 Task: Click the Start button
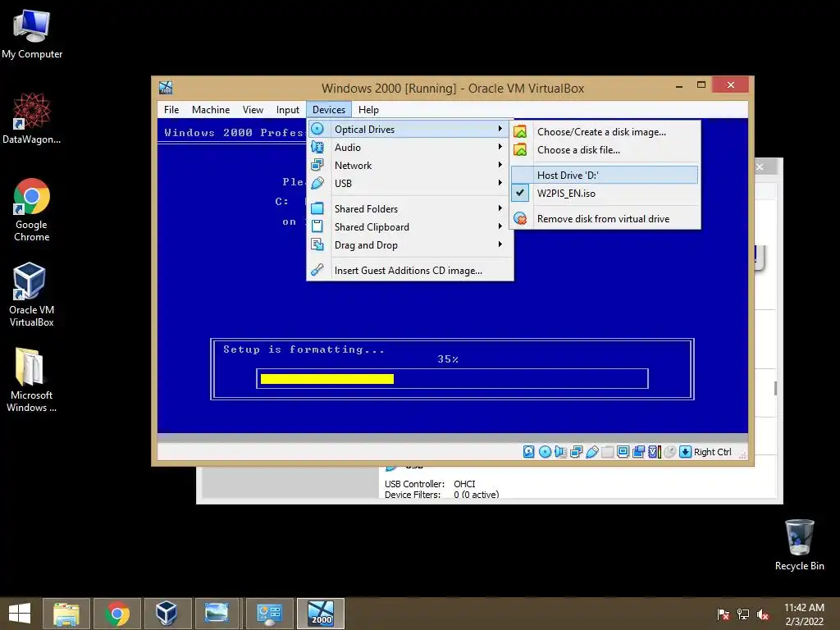(20, 614)
